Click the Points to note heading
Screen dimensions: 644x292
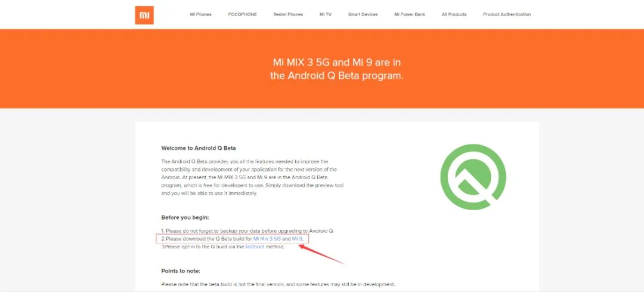point(181,271)
